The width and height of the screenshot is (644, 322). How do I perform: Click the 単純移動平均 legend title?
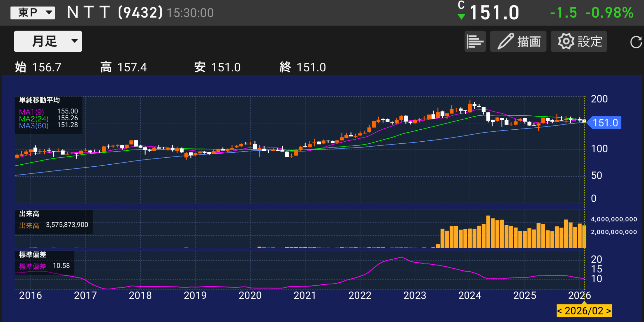point(39,100)
